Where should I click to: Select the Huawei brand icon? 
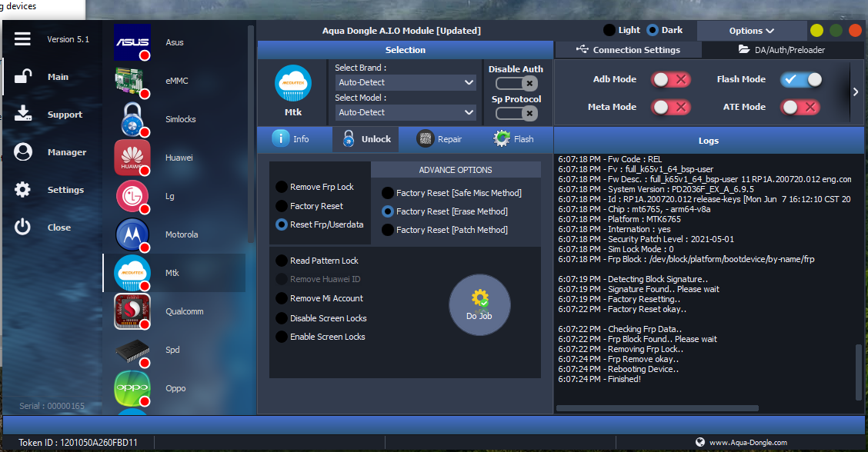click(x=132, y=158)
